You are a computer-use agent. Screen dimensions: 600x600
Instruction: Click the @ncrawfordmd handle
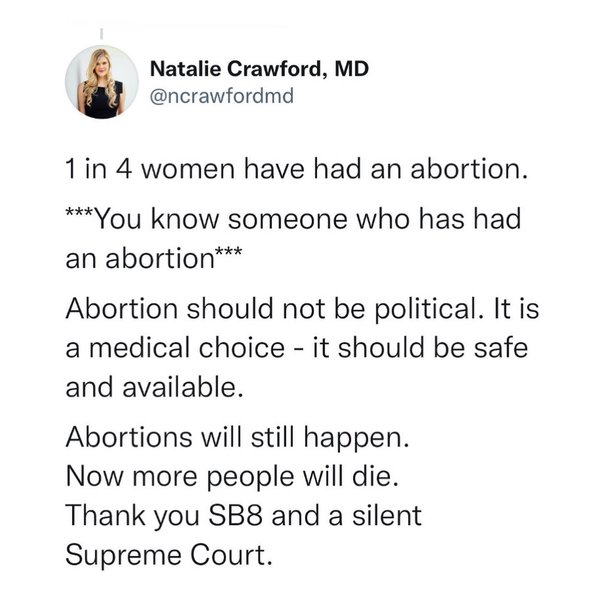(212, 96)
